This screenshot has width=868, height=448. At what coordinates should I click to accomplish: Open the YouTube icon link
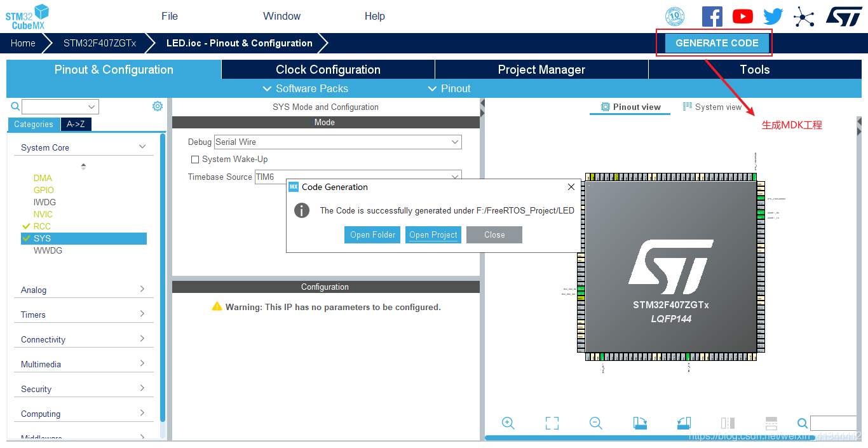tap(743, 17)
